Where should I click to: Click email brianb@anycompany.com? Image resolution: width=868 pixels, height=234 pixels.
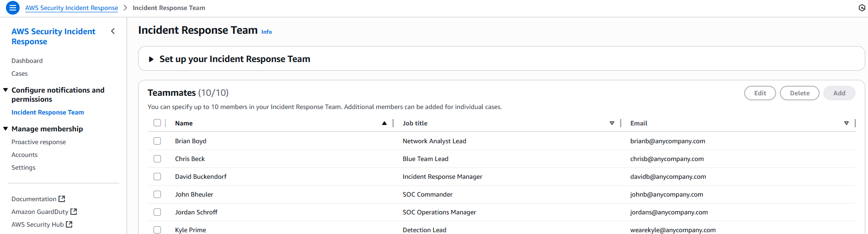[668, 141]
